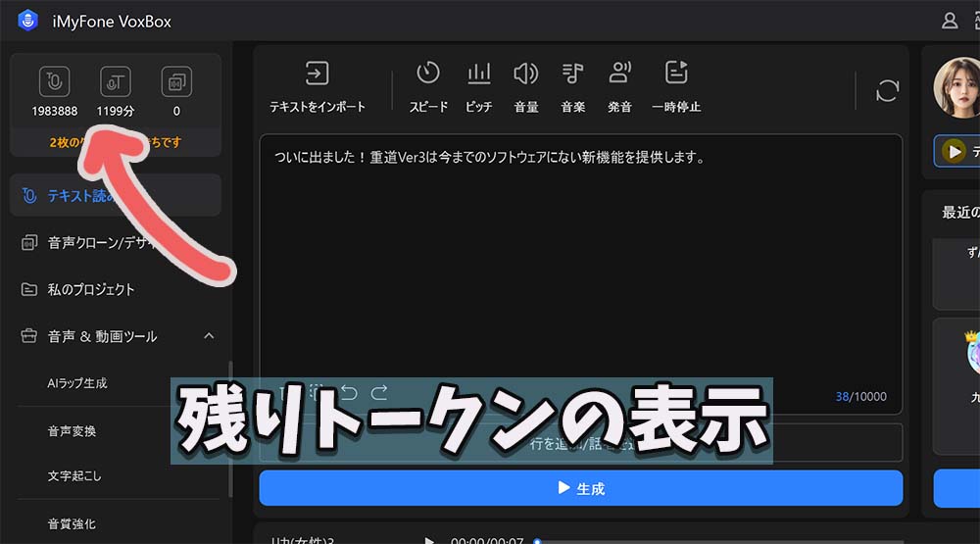Image resolution: width=980 pixels, height=544 pixels.
Task: Insert a pause with 一時停止
Action: coord(675,87)
